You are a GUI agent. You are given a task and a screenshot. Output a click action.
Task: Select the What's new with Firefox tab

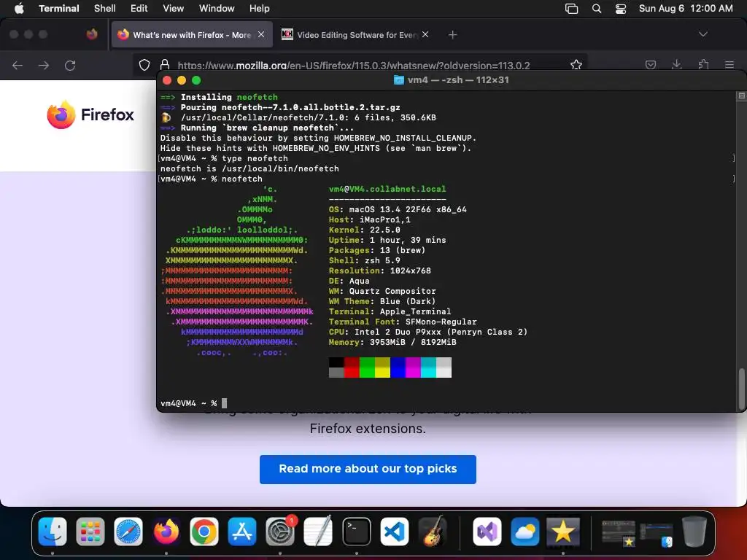pos(192,35)
